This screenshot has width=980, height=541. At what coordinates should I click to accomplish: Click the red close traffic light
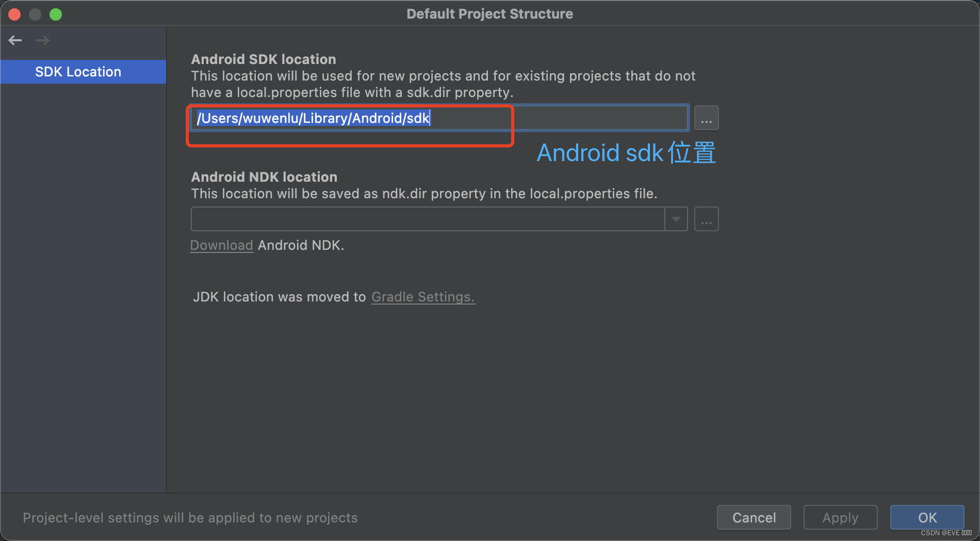pos(14,14)
